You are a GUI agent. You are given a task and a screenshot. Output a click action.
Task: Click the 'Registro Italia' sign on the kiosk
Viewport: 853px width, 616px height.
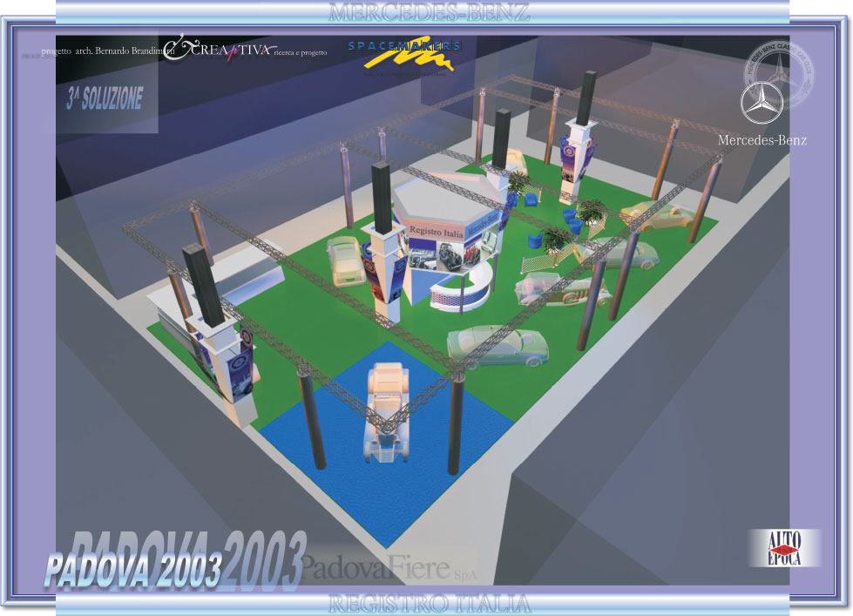point(436,233)
